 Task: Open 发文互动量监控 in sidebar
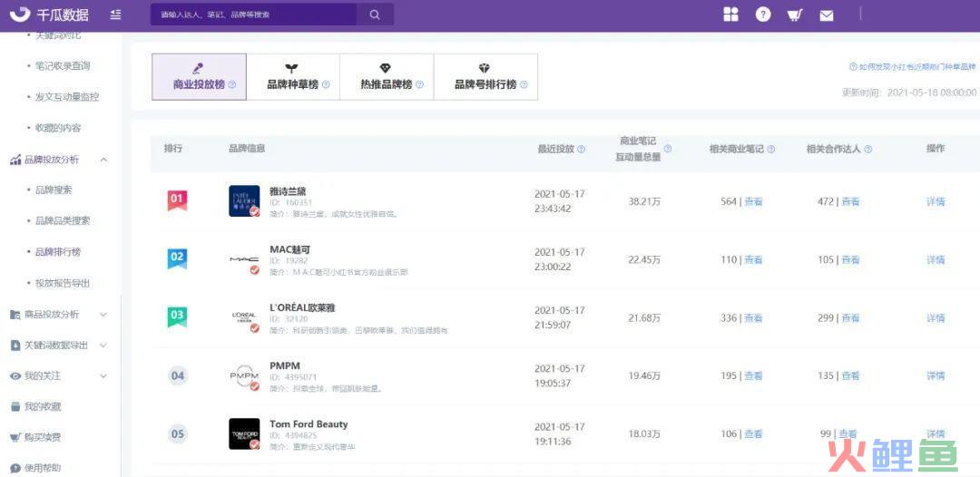coord(67,97)
